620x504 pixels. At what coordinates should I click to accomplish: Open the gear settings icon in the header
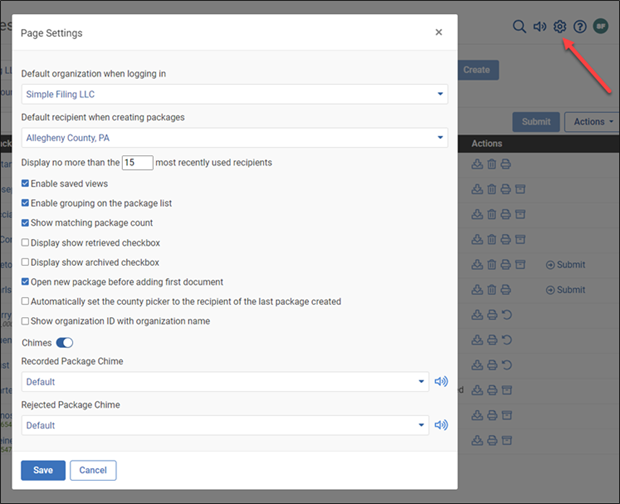pyautogui.click(x=560, y=26)
